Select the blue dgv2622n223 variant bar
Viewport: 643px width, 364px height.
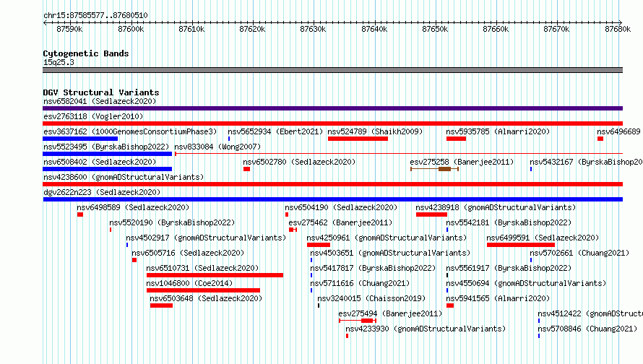pos(332,199)
